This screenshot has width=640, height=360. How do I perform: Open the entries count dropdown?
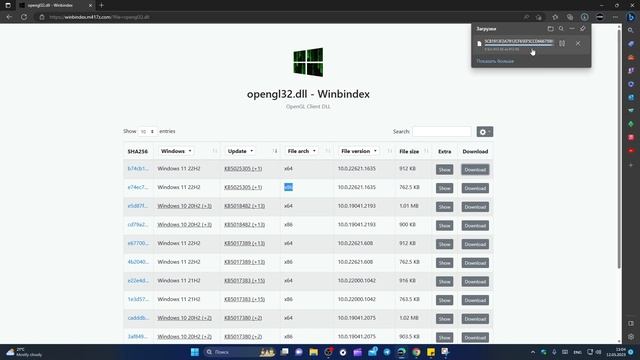[147, 131]
